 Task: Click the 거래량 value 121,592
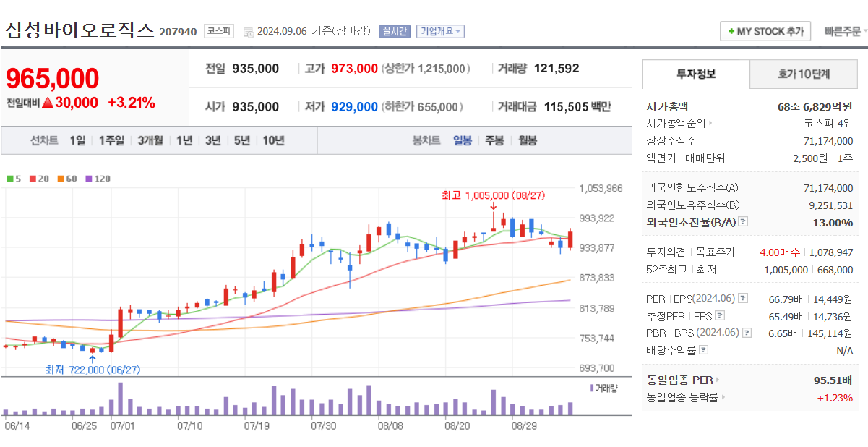pyautogui.click(x=557, y=69)
